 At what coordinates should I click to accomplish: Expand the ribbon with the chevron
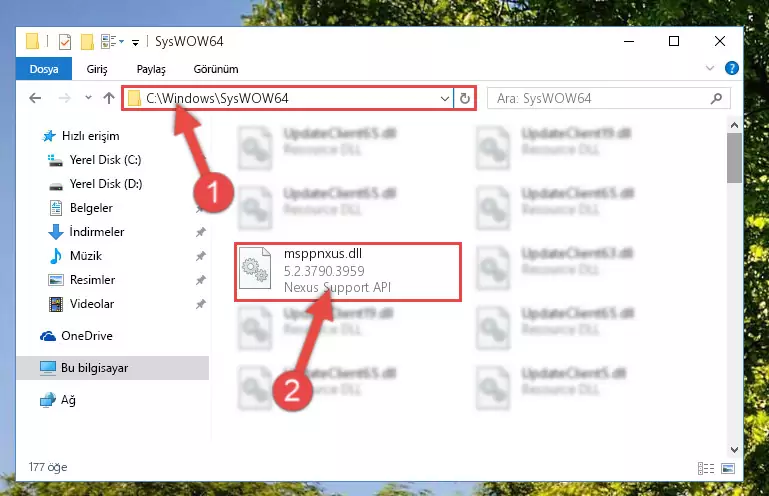pyautogui.click(x=710, y=68)
